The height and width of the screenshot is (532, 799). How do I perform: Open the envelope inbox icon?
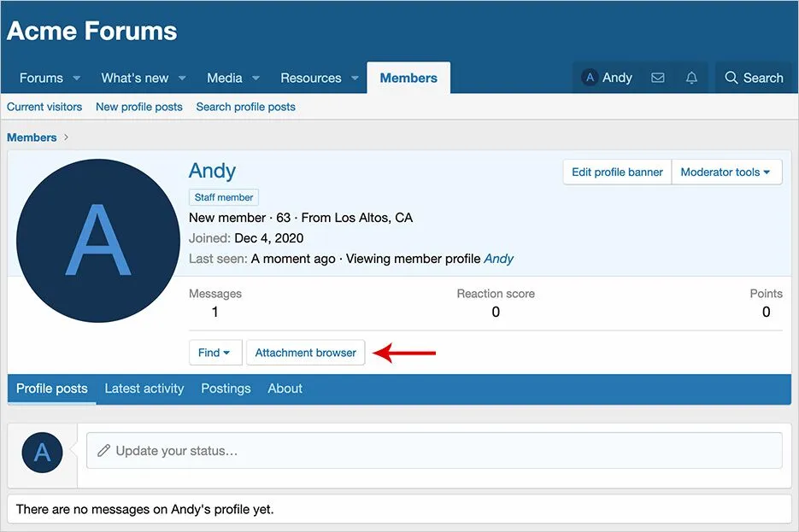pyautogui.click(x=657, y=78)
